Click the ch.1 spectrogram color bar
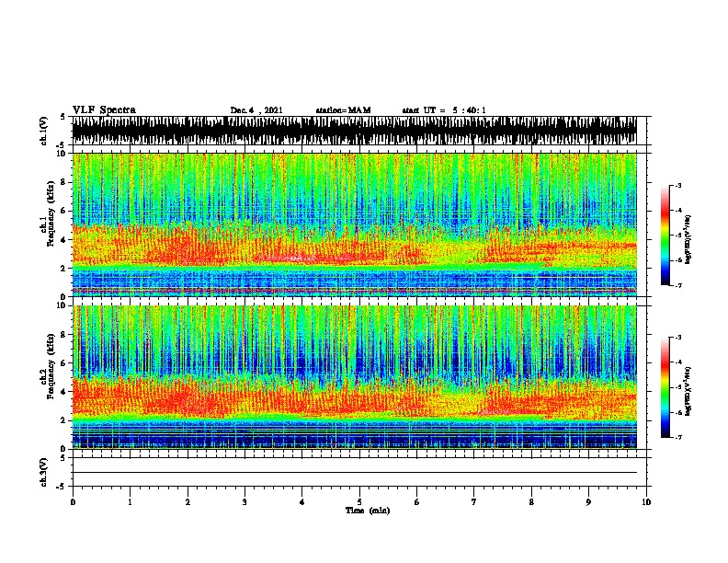Viewport: 728px width, 563px height. click(x=665, y=236)
